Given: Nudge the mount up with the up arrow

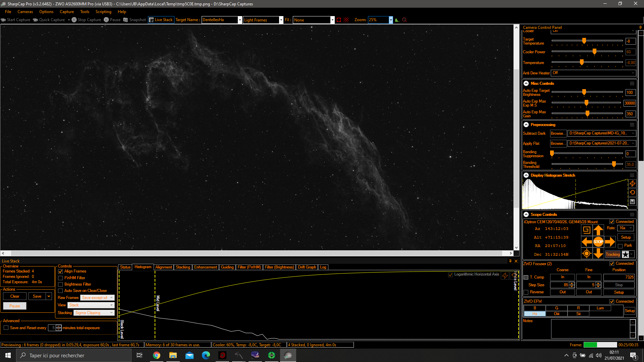Looking at the screenshot, I should pos(598,230).
